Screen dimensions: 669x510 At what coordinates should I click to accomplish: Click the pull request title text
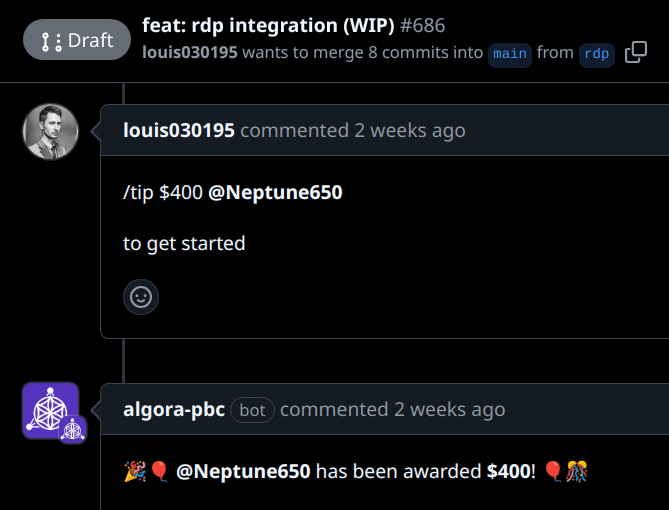(268, 26)
